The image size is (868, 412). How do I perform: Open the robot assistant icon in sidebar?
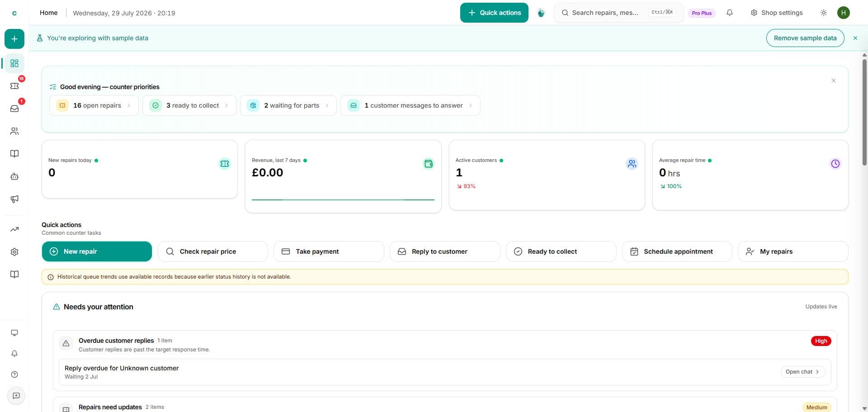[14, 176]
